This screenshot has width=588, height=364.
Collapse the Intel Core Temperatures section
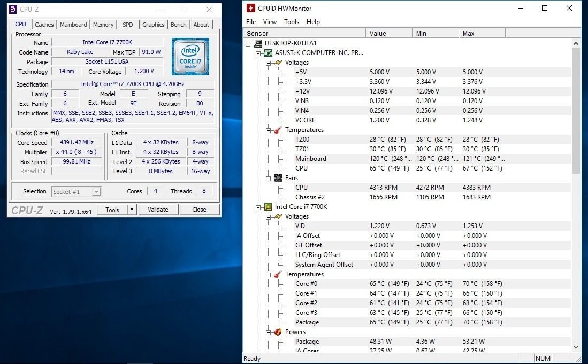click(x=269, y=275)
